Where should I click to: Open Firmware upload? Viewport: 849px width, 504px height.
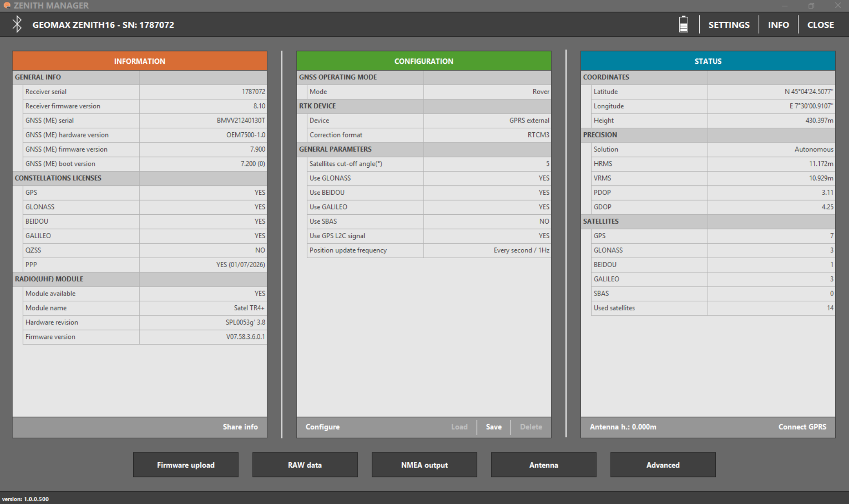point(186,465)
